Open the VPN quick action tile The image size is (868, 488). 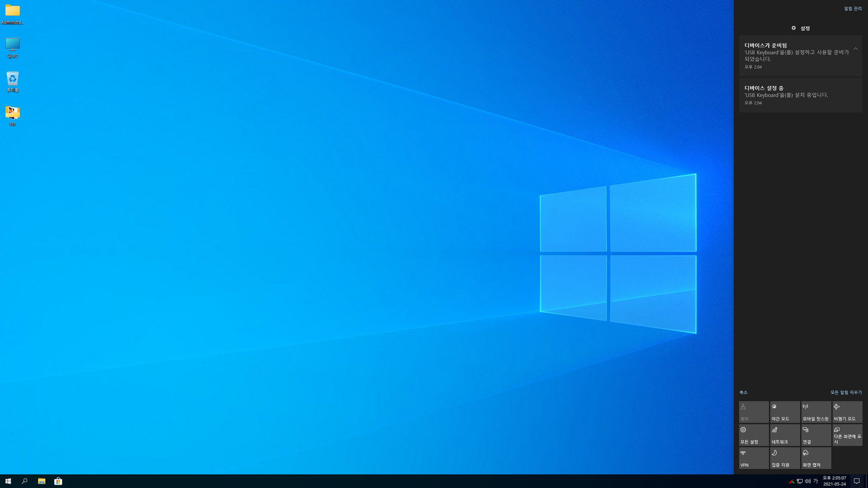point(754,458)
